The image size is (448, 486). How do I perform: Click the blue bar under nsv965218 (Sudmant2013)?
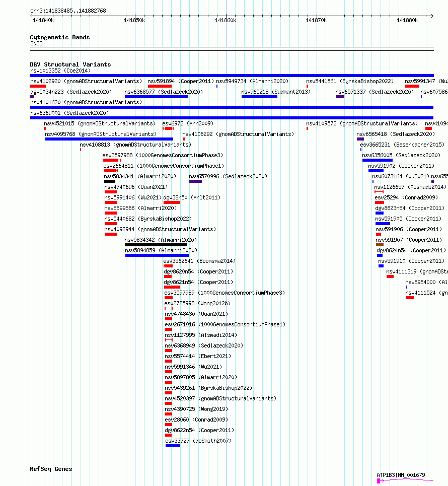point(259,97)
